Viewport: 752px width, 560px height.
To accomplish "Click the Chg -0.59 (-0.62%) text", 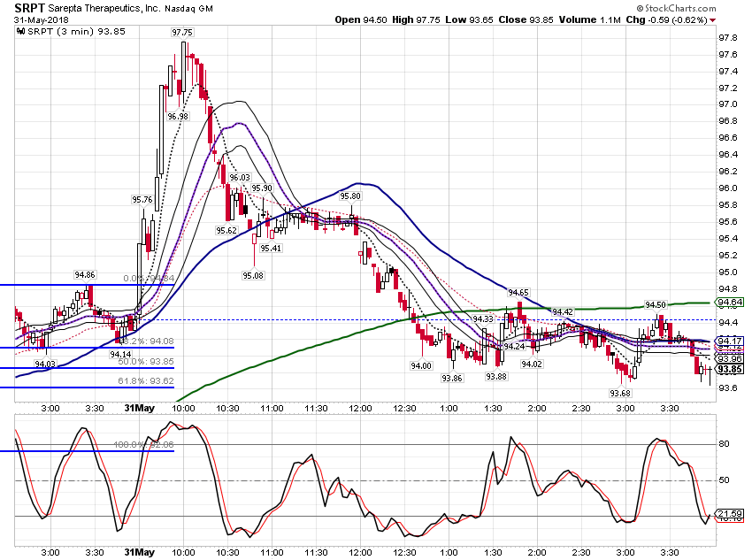I will click(667, 19).
